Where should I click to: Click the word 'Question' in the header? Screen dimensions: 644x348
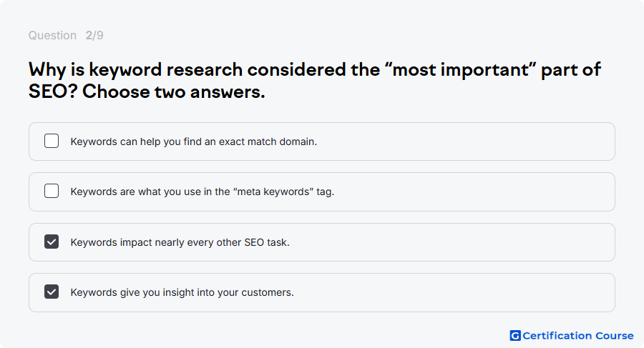(52, 35)
